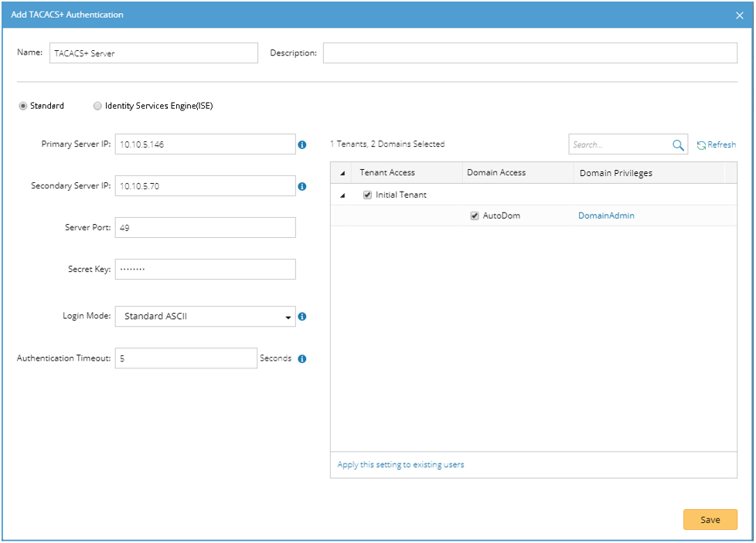The height and width of the screenshot is (543, 756).
Task: Click info icon beside Primary Server IP
Action: [x=302, y=144]
